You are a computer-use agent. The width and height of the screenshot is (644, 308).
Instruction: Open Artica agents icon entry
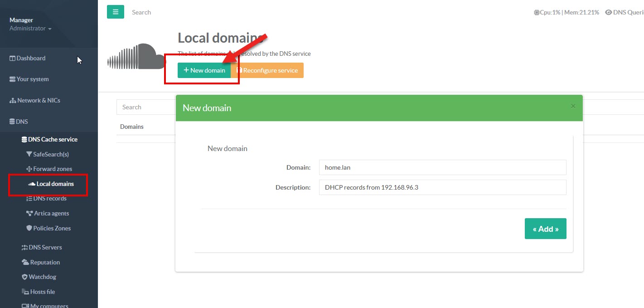pyautogui.click(x=29, y=213)
